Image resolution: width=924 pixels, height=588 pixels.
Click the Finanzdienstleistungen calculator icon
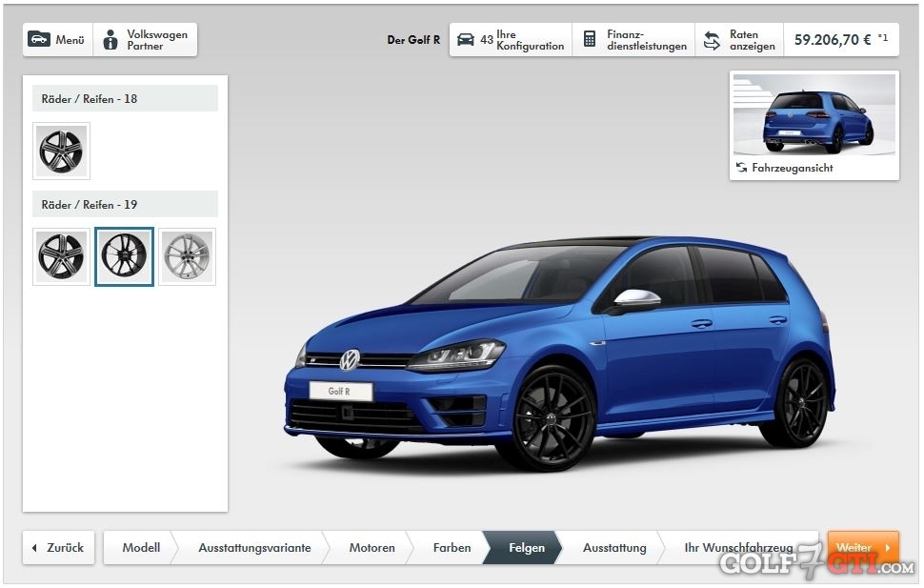pyautogui.click(x=590, y=39)
